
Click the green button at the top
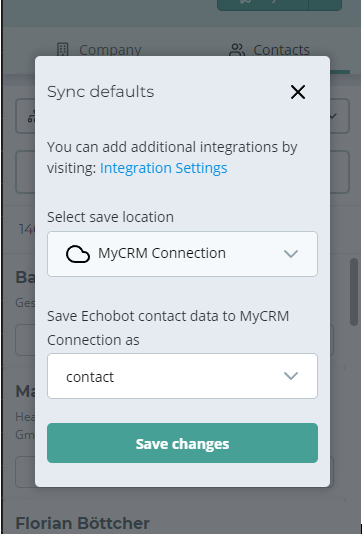263,5
